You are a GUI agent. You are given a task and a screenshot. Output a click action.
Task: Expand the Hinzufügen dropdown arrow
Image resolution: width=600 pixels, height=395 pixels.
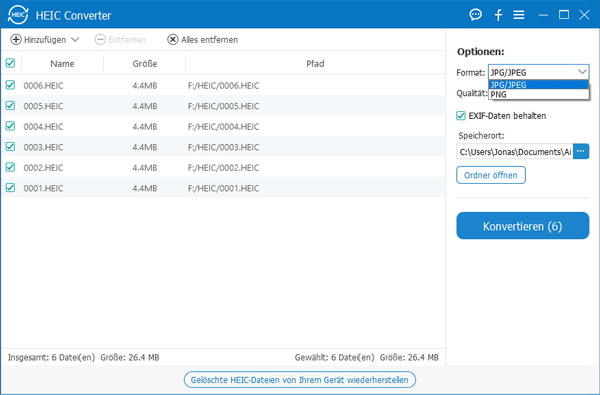[x=75, y=39]
